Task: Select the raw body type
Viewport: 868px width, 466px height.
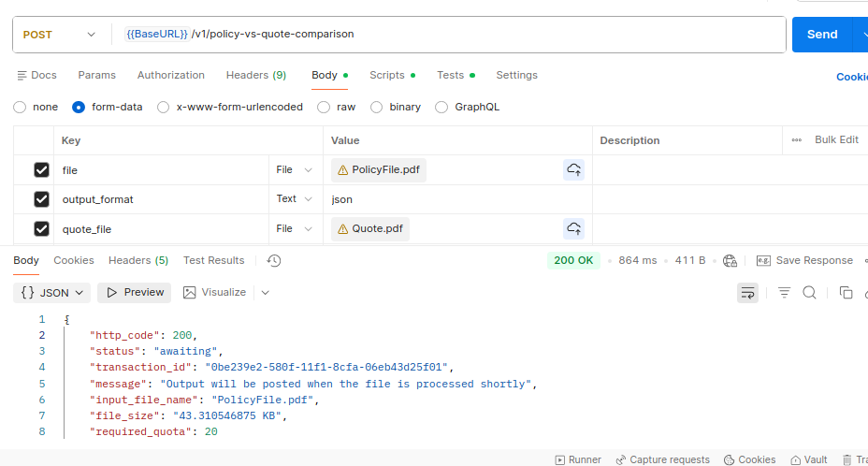Action: [x=324, y=107]
